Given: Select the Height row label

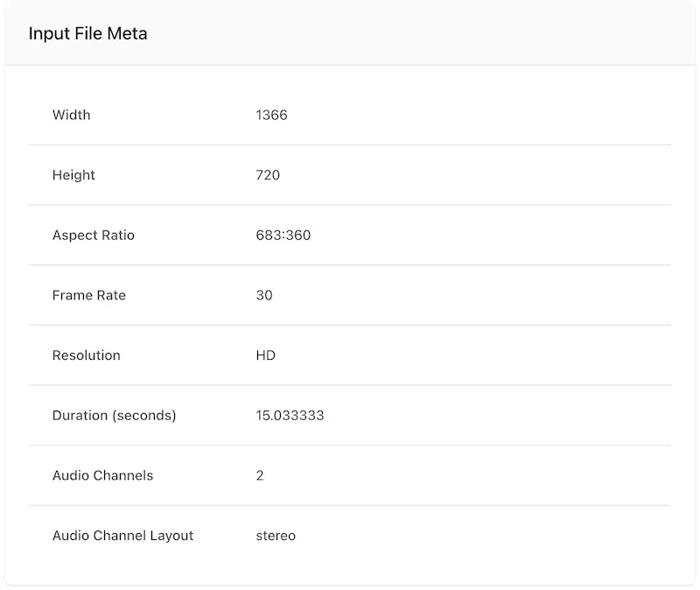Looking at the screenshot, I should (73, 175).
